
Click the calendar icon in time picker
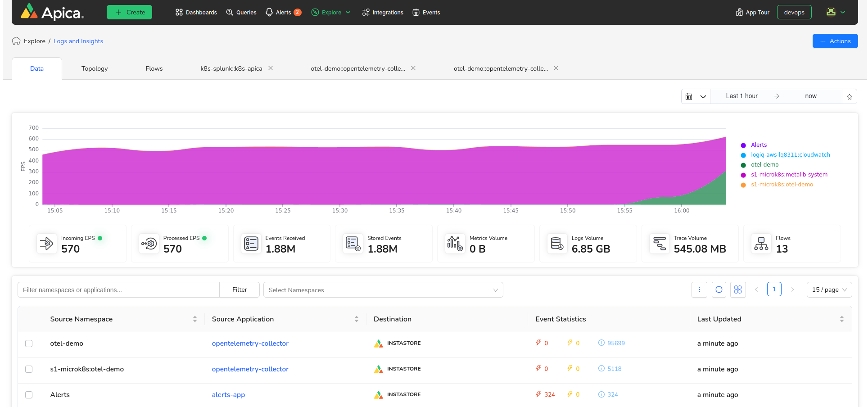tap(689, 96)
